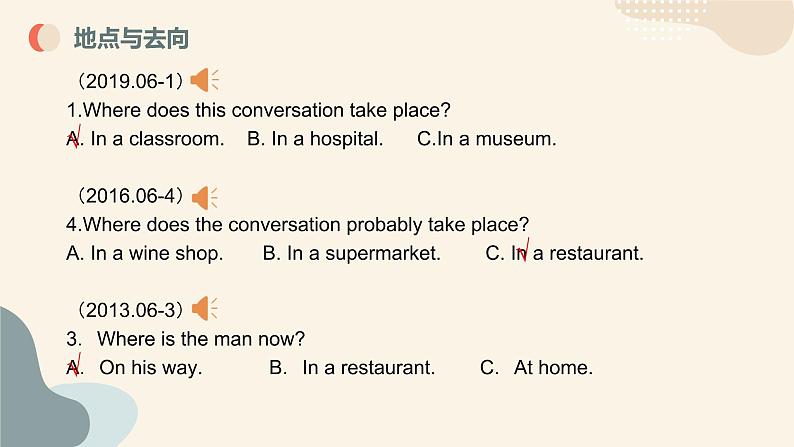Choose answer B 'In a supermarket.'
Image resolution: width=794 pixels, height=447 pixels.
351,254
